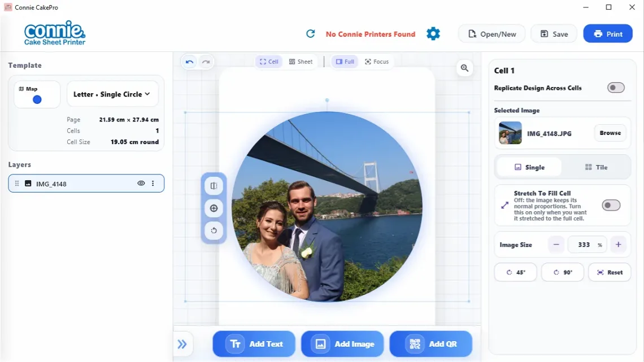Viewport: 644px width, 362px height.
Task: Click the image size 333 field
Action: click(587, 245)
